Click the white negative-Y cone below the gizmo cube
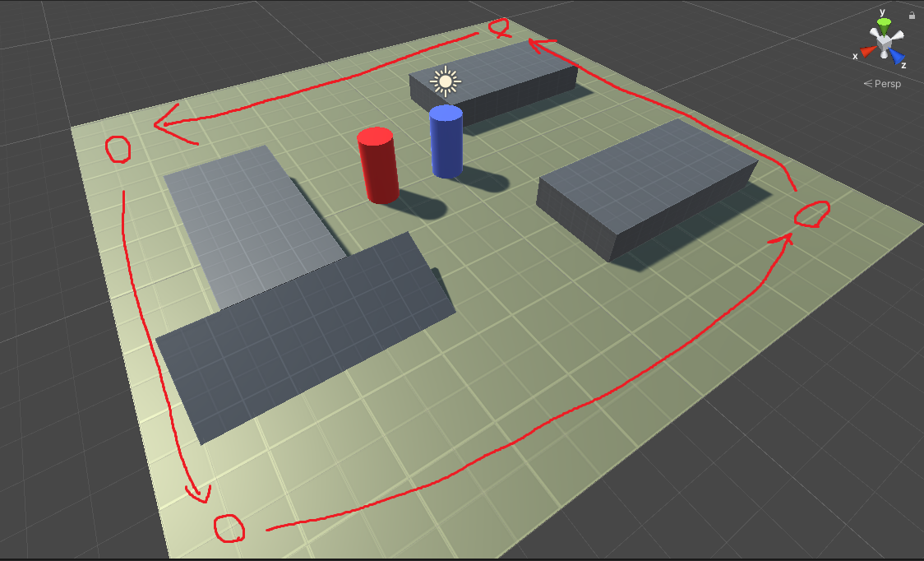This screenshot has width=924, height=561. click(884, 54)
